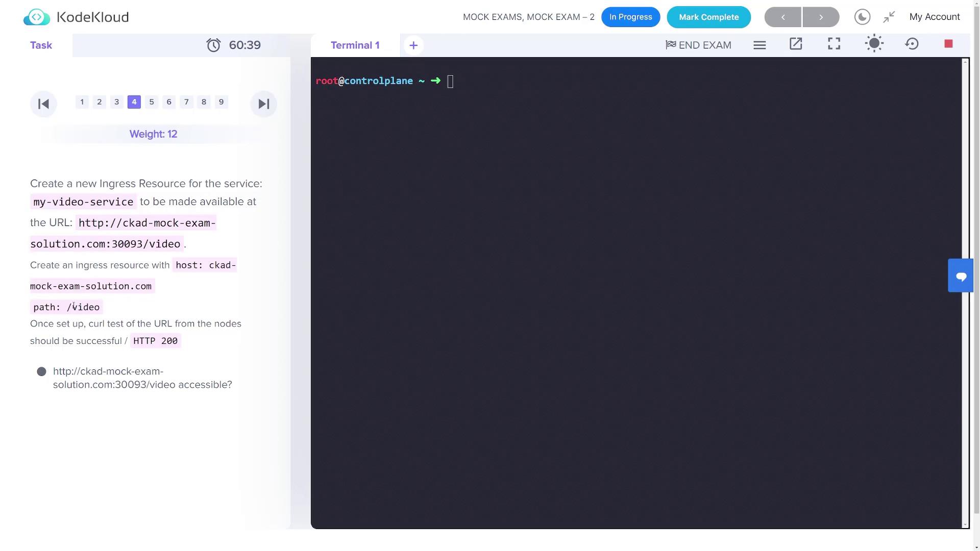Add a new terminal tab
Viewport: 980px width, 551px height.
(x=413, y=45)
